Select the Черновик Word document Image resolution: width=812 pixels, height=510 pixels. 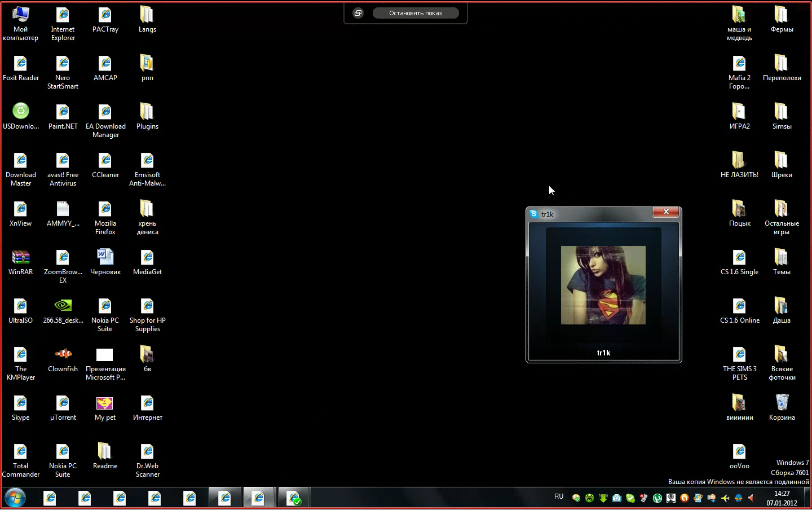click(x=105, y=258)
